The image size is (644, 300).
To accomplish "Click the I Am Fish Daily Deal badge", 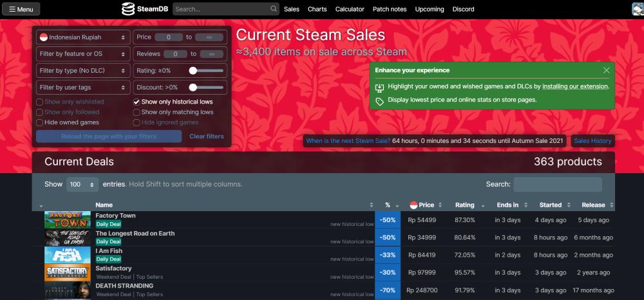I will click(108, 259).
